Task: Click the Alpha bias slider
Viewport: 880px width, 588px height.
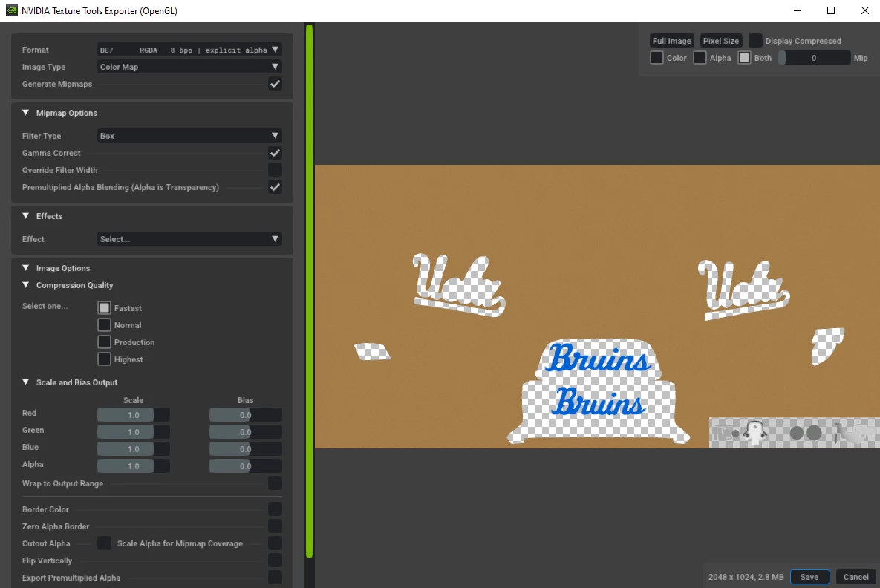Action: coord(246,466)
